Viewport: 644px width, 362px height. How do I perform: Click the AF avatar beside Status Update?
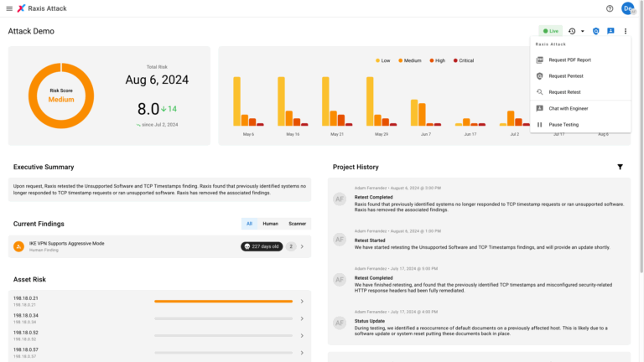coord(340,323)
